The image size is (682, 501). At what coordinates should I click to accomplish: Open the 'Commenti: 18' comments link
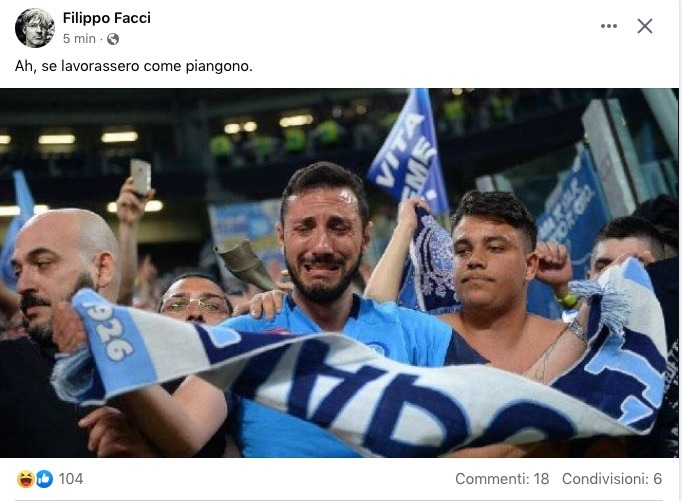(x=502, y=479)
